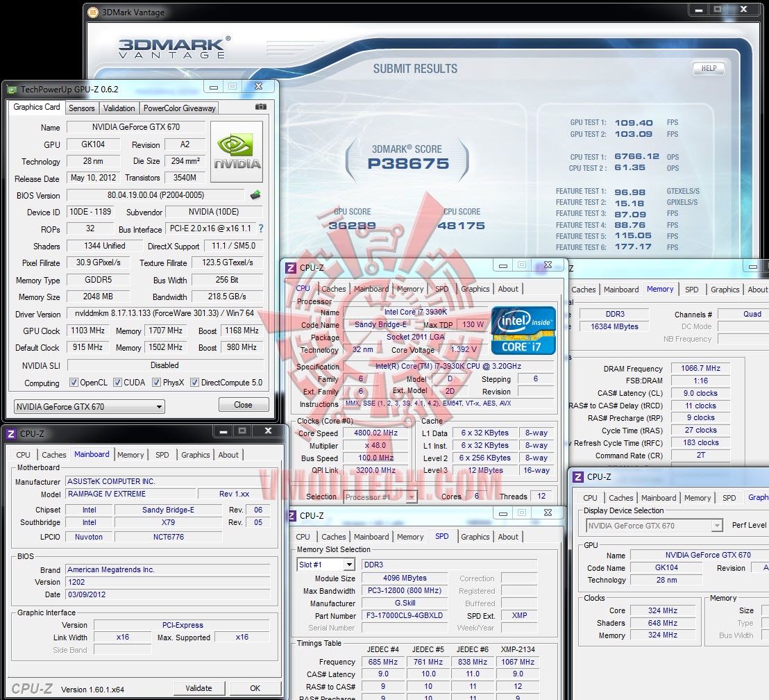Click the CPU-Z Mainboard window title icon

(x=10, y=434)
